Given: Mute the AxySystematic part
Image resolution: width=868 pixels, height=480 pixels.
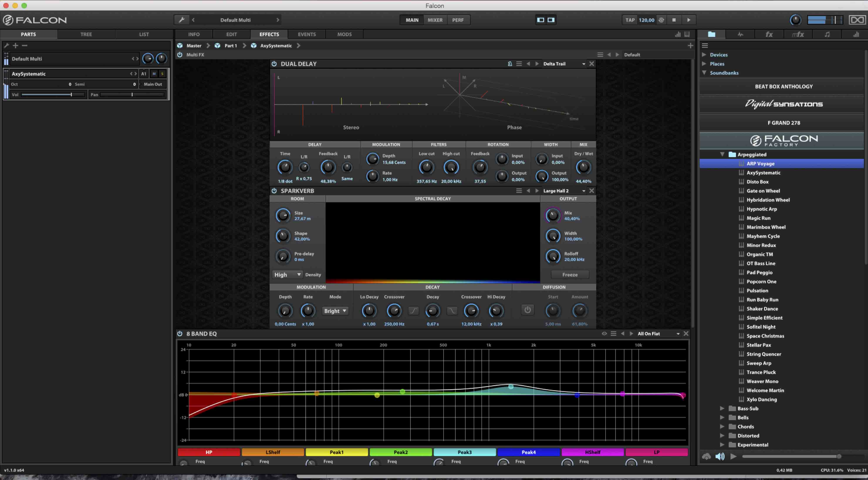Looking at the screenshot, I should click(x=154, y=74).
